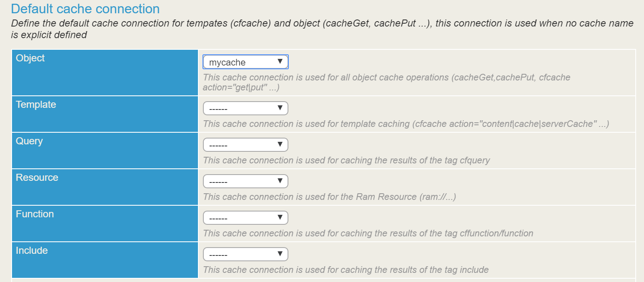This screenshot has height=282, width=644.
Task: Open the Function cache connection dropdown
Action: 245,218
